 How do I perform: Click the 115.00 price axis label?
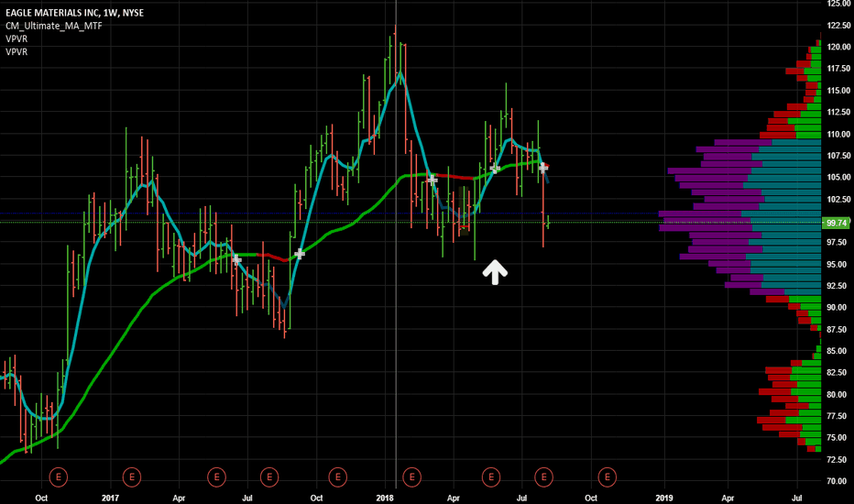pos(838,91)
